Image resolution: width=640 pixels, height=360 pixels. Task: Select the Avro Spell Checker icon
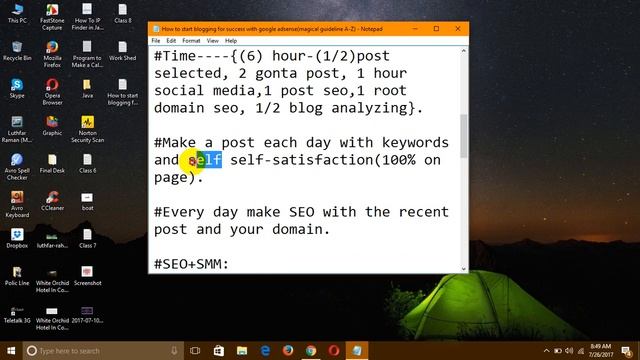coord(17,167)
